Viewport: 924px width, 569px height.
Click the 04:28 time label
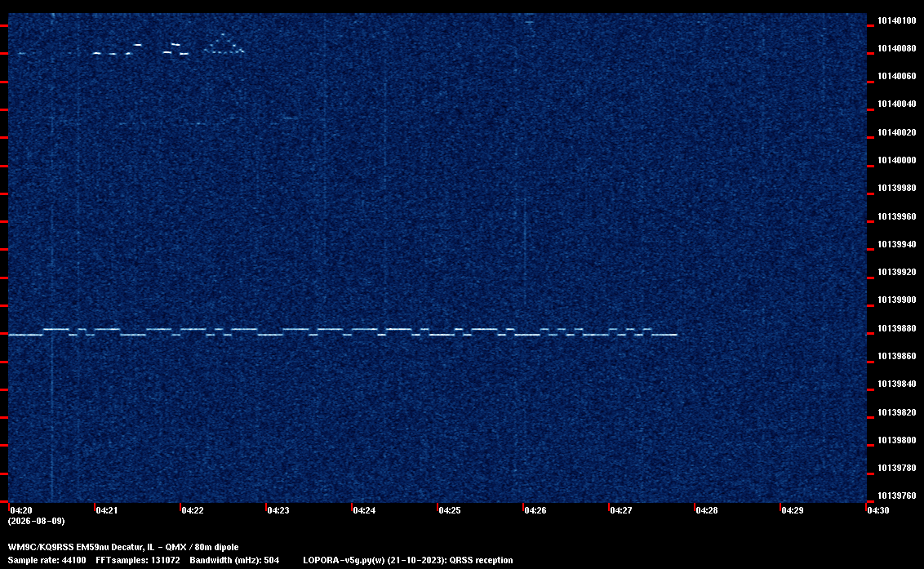pyautogui.click(x=707, y=510)
